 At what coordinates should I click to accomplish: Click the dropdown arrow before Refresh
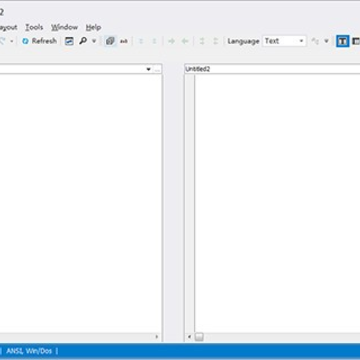pos(12,41)
